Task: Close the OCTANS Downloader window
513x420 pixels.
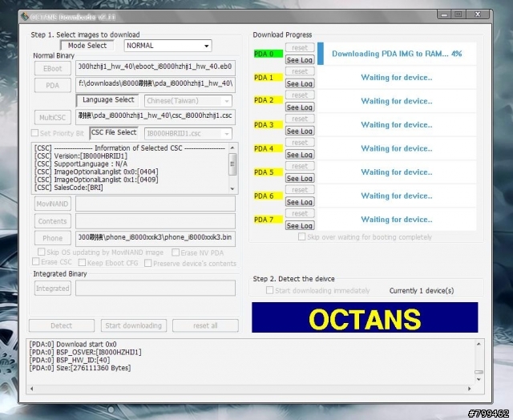Action: pyautogui.click(x=478, y=14)
